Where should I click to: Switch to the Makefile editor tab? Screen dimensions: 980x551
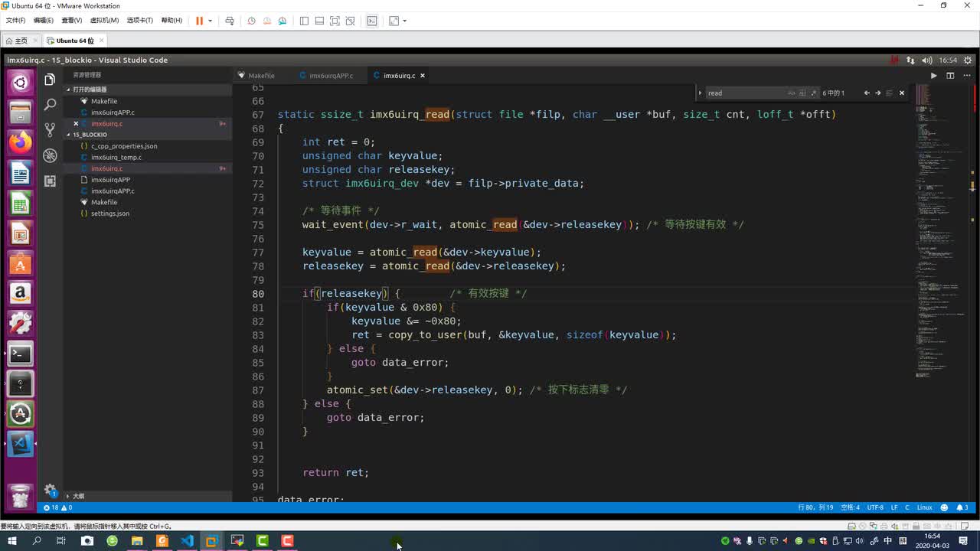[x=261, y=76]
